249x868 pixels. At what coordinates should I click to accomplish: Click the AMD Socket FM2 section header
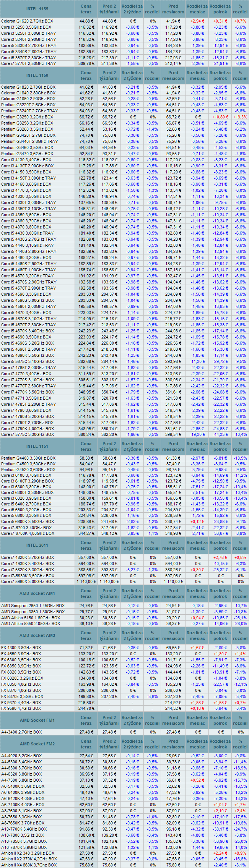37,744
